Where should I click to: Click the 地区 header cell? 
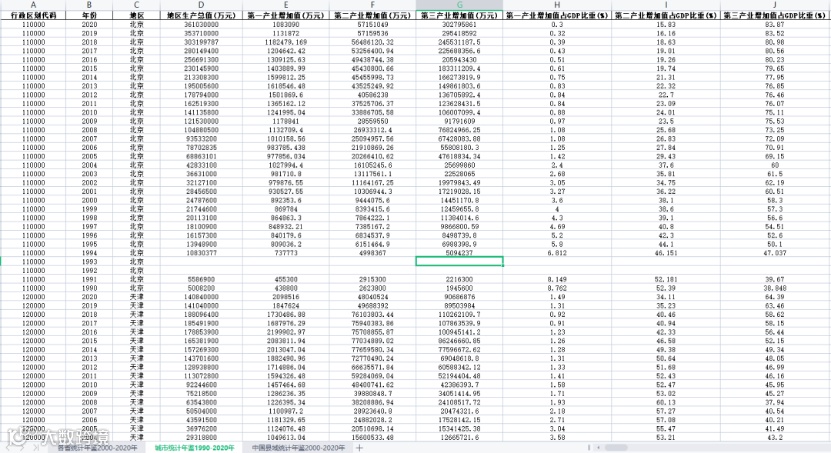tap(137, 15)
